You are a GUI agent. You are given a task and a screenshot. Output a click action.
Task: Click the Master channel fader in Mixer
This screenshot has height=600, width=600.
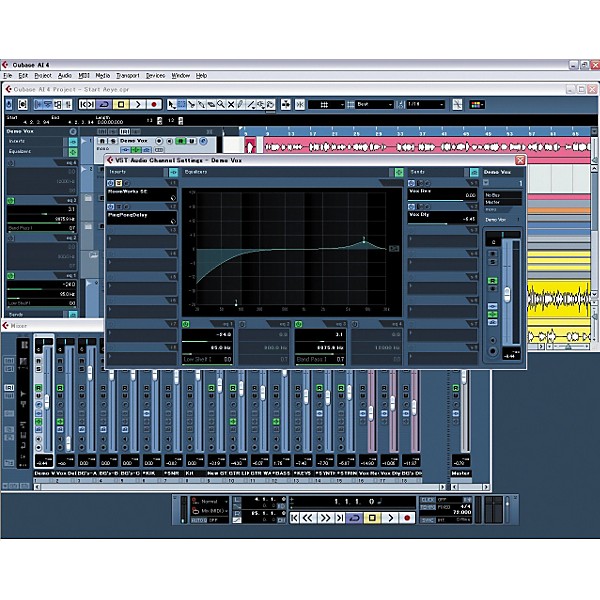(x=464, y=377)
